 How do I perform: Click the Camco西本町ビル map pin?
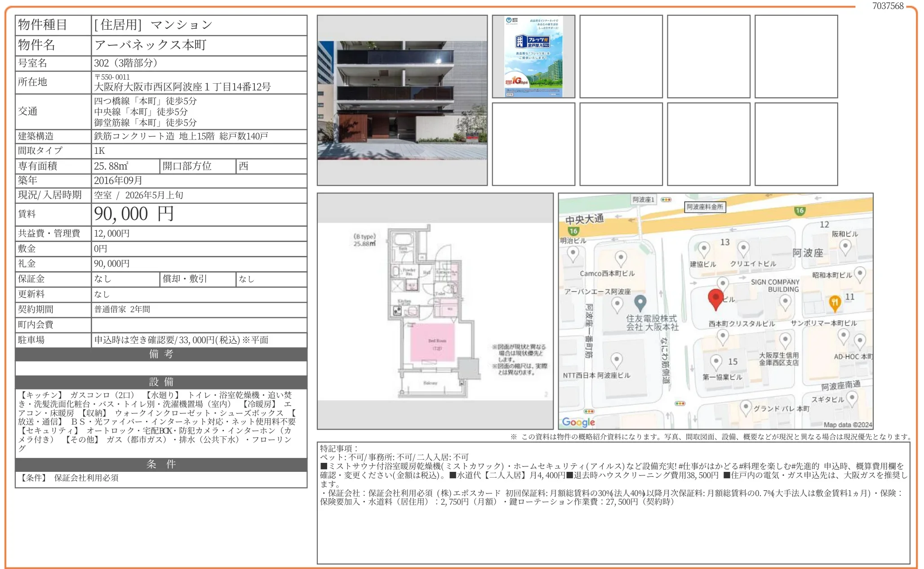[x=621, y=258]
